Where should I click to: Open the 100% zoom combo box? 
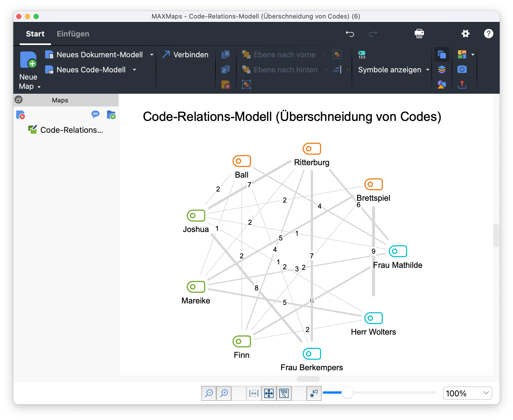coord(467,393)
